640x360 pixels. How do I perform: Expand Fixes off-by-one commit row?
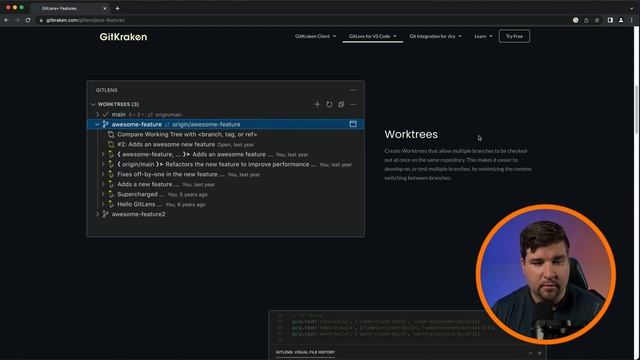pyautogui.click(x=103, y=174)
